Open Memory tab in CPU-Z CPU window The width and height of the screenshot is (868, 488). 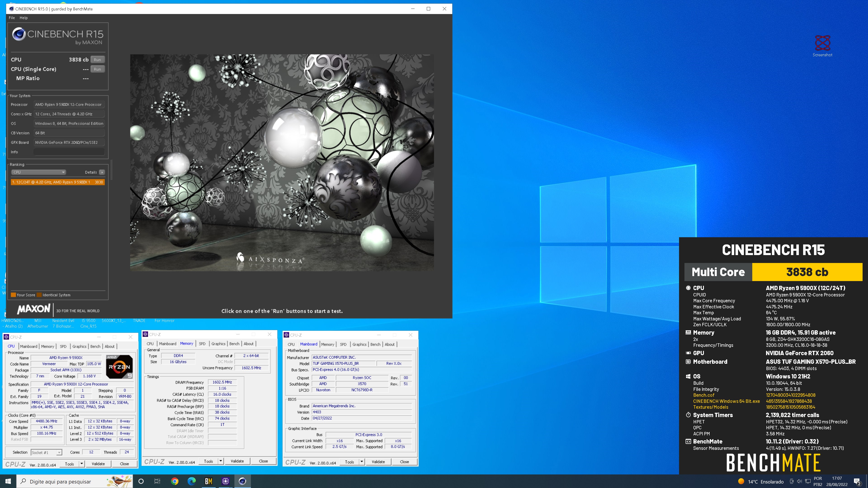click(x=47, y=346)
